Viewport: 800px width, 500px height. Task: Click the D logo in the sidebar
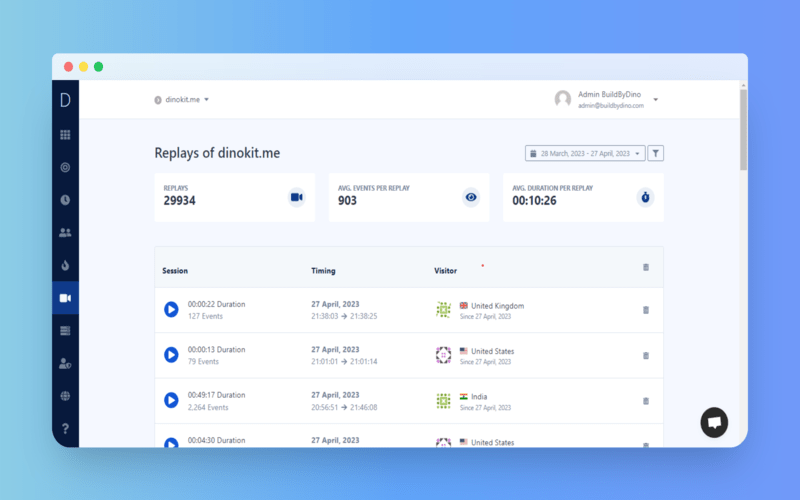65,100
